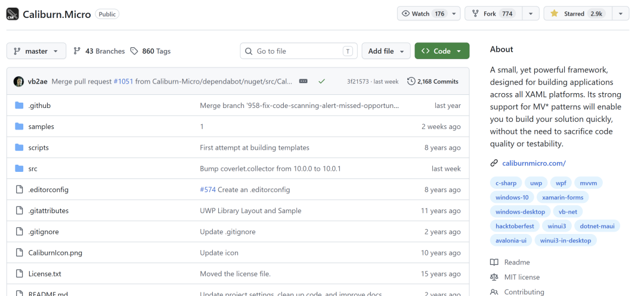Select the dotnet-maui topic tag

[x=597, y=226]
